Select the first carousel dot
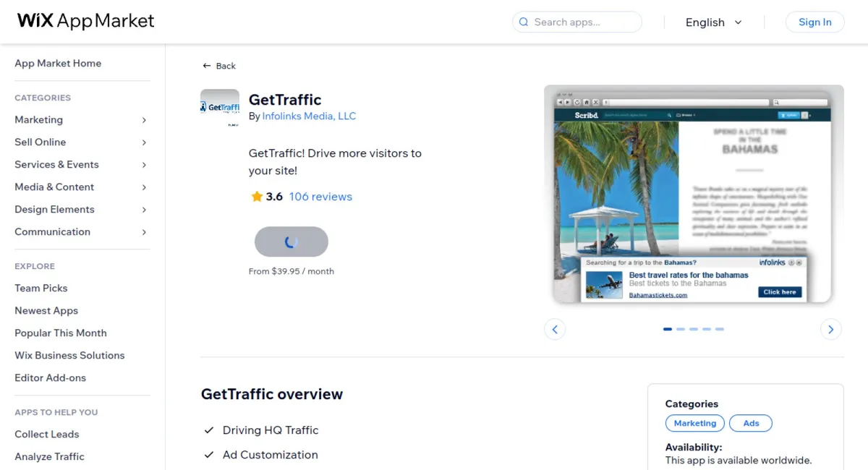 click(668, 329)
